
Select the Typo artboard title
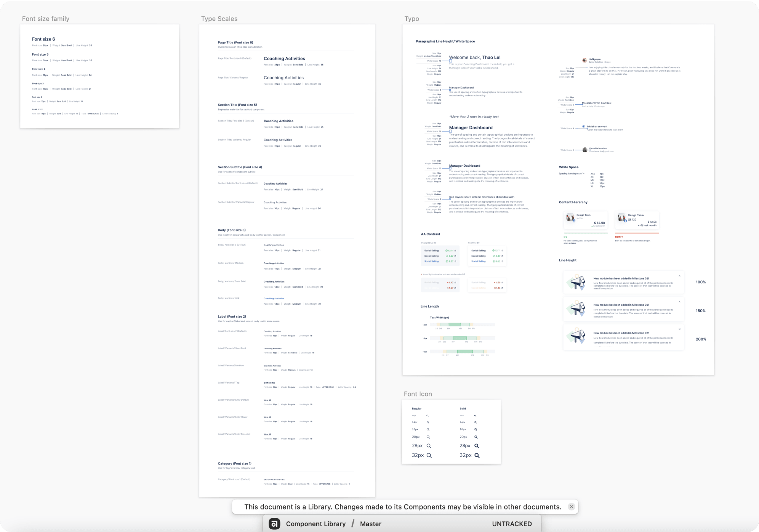click(412, 19)
